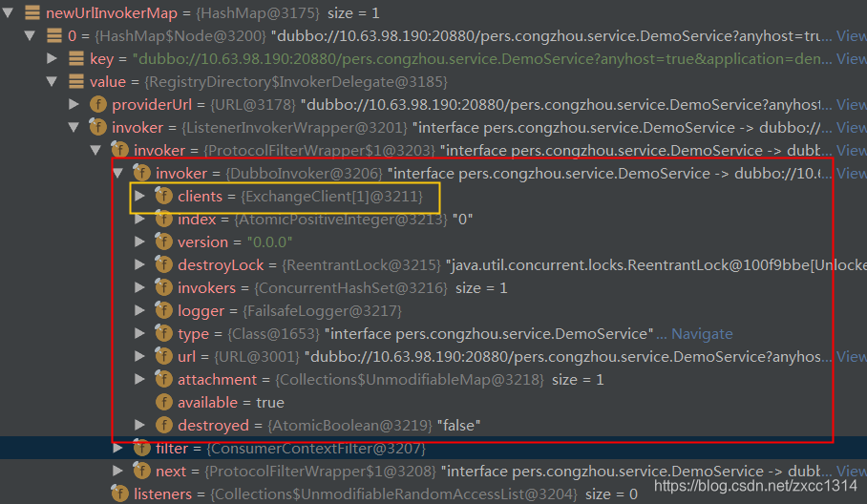Collapse the ListenerInvokerWrapper invoker arrow

(x=74, y=128)
